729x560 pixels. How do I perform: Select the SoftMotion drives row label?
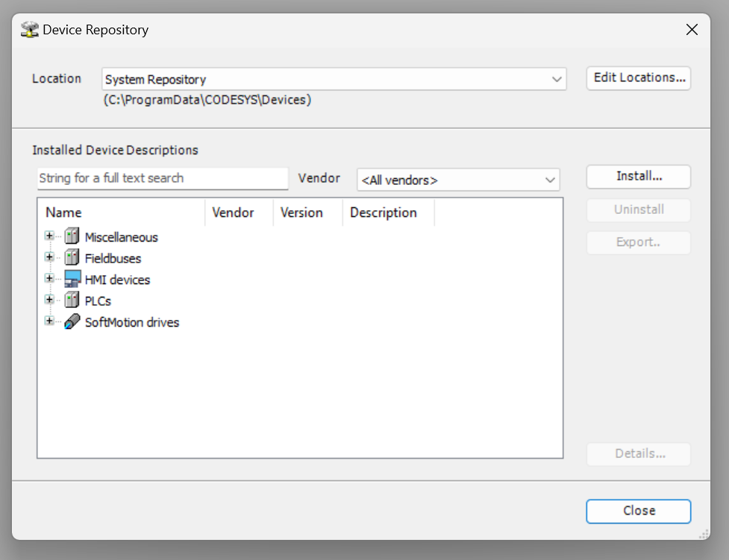tap(132, 323)
